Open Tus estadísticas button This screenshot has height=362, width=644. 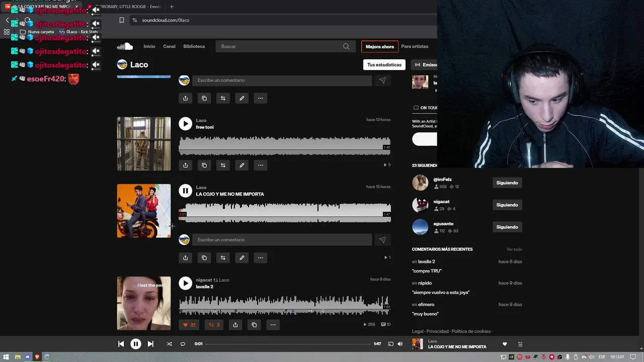click(384, 65)
